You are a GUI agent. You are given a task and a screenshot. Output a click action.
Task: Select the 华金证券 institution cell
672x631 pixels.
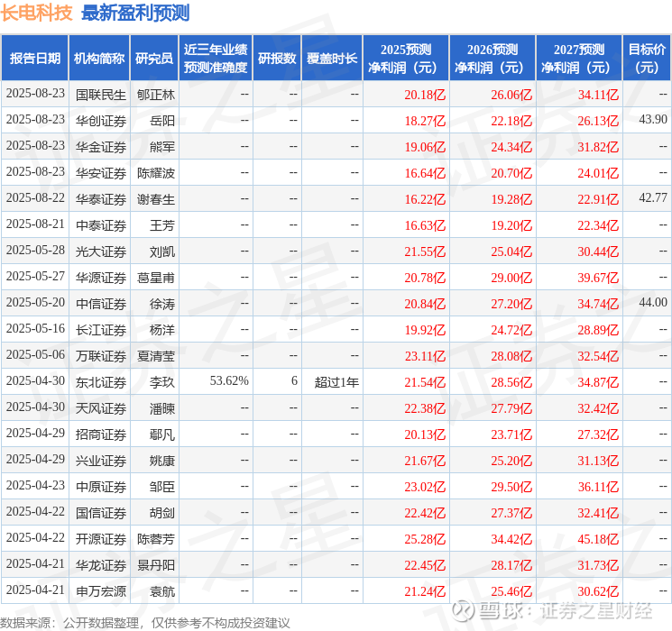pos(101,147)
